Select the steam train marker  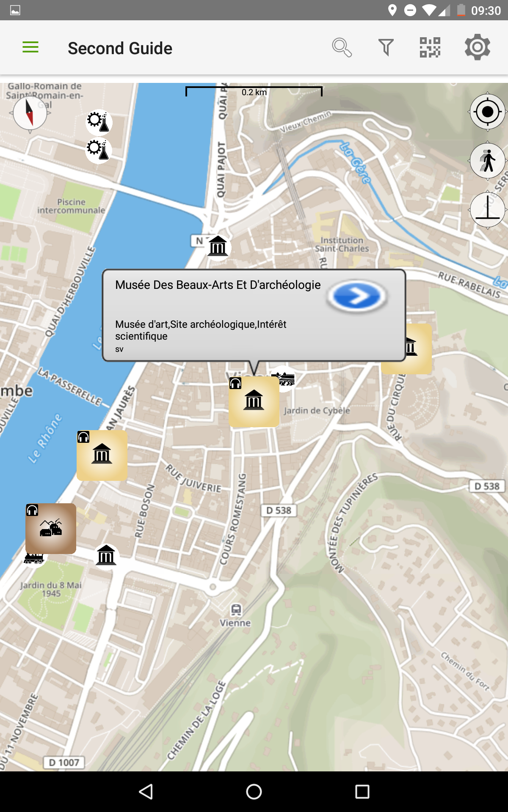pos(34,559)
